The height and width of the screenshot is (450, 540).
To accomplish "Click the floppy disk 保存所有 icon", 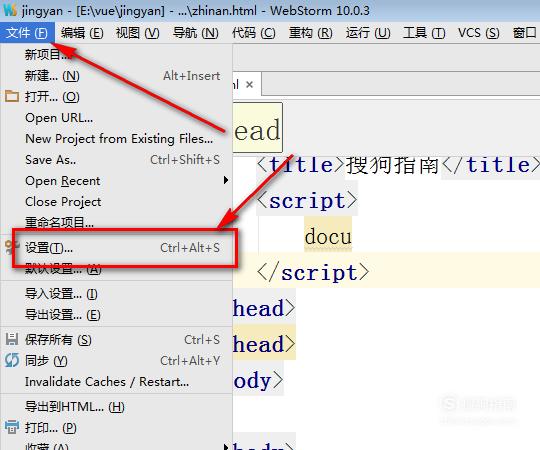I will pyautogui.click(x=12, y=339).
